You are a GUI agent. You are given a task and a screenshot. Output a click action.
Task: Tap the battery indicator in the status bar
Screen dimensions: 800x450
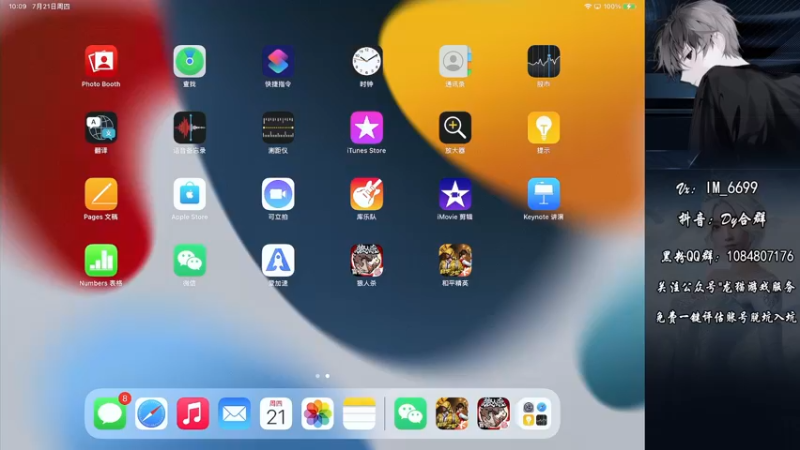[630, 7]
